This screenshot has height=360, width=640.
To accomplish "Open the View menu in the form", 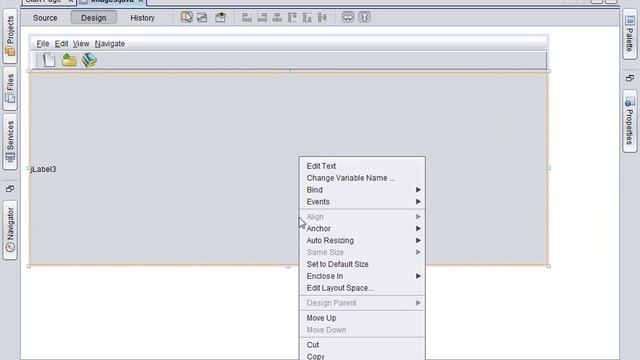I will click(x=81, y=44).
